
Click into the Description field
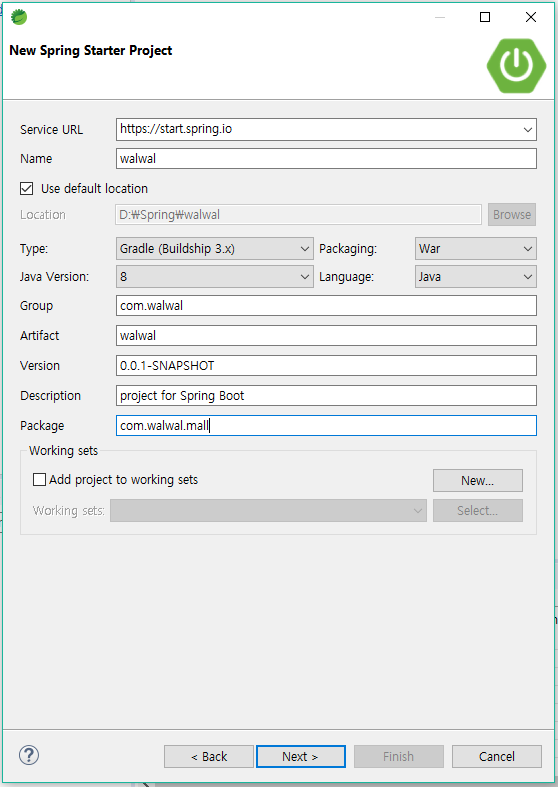[x=326, y=396]
